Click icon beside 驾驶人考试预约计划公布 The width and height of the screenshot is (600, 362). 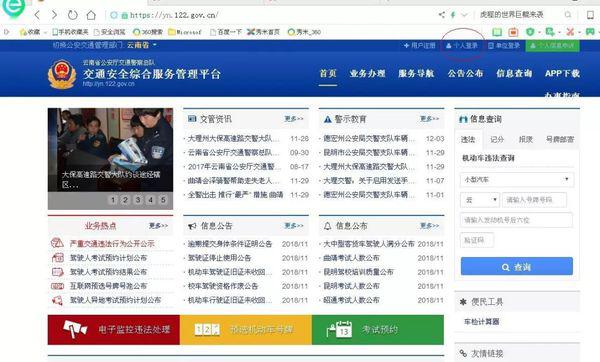[x=57, y=258]
